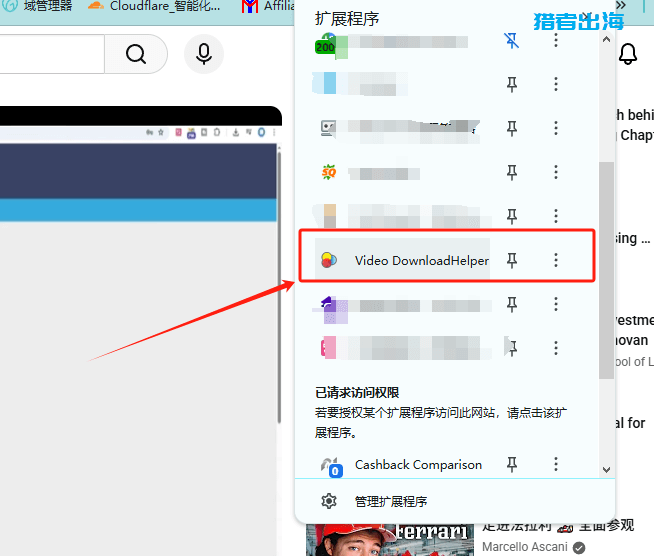Image resolution: width=654 pixels, height=556 pixels.
Task: Click the gray picture extension icon
Action: tap(328, 128)
